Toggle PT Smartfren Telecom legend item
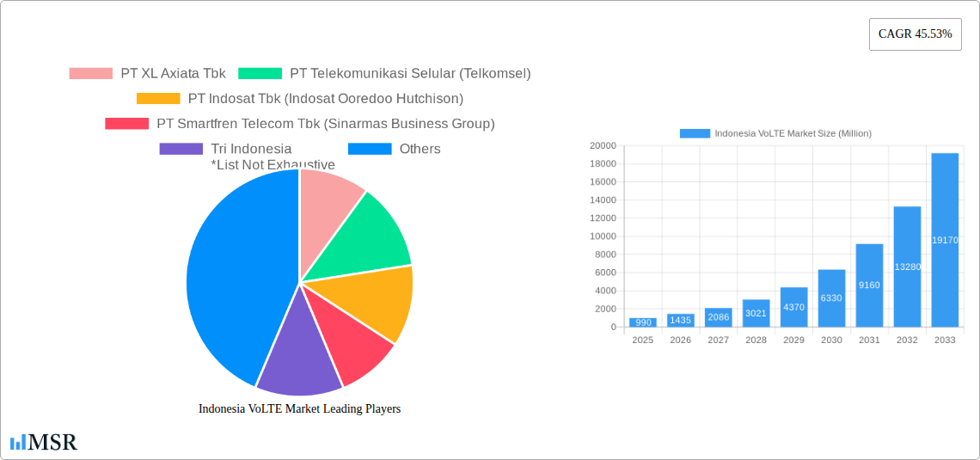This screenshot has height=460, width=980. point(299,124)
